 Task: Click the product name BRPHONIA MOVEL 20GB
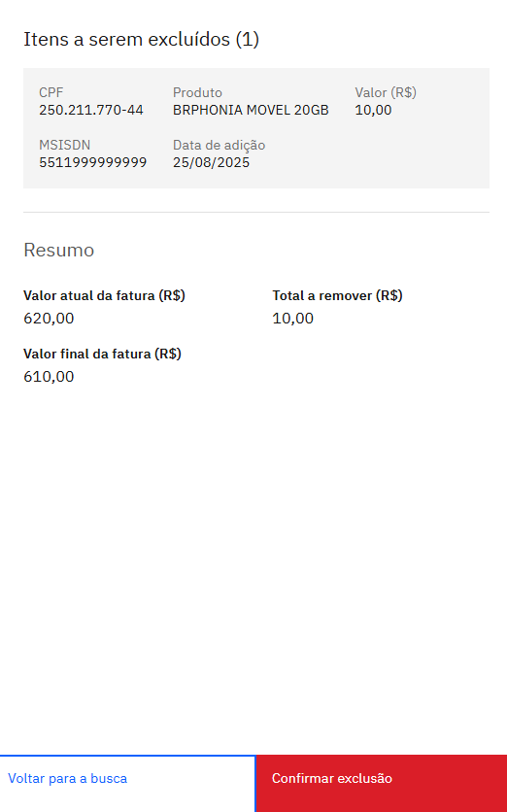(x=251, y=110)
